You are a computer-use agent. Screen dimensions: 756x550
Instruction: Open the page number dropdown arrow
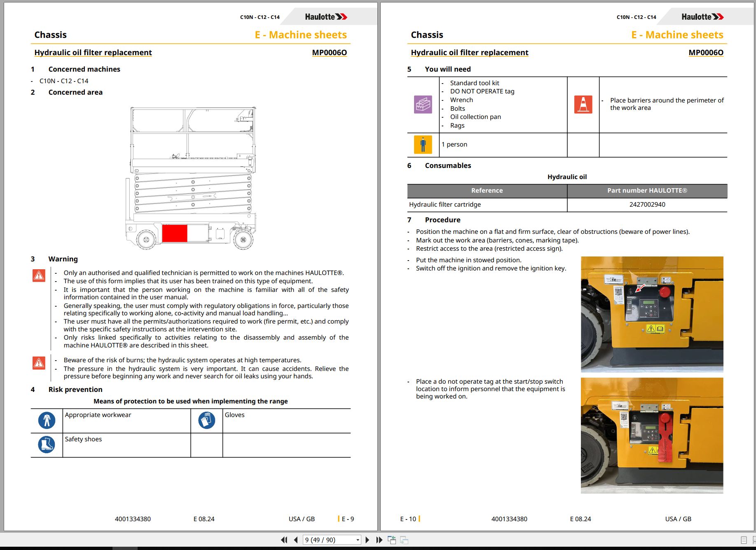(x=358, y=540)
